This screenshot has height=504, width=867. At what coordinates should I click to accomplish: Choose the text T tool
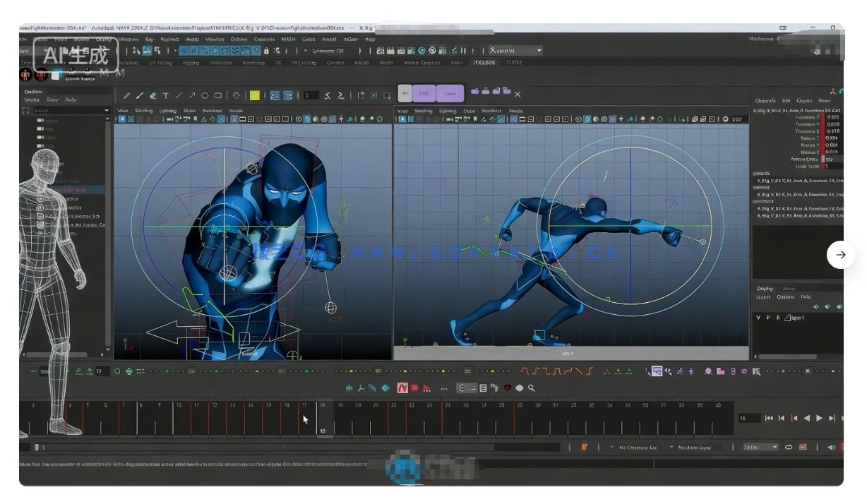[166, 95]
